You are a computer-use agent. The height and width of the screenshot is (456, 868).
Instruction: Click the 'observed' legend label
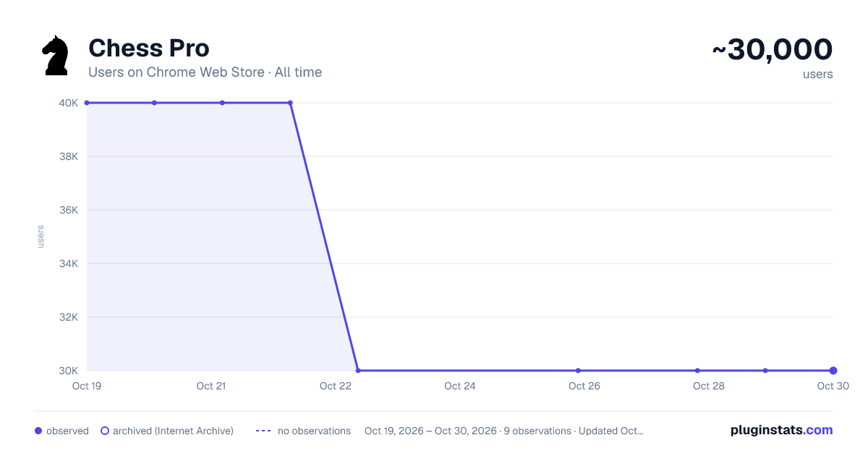coord(67,431)
